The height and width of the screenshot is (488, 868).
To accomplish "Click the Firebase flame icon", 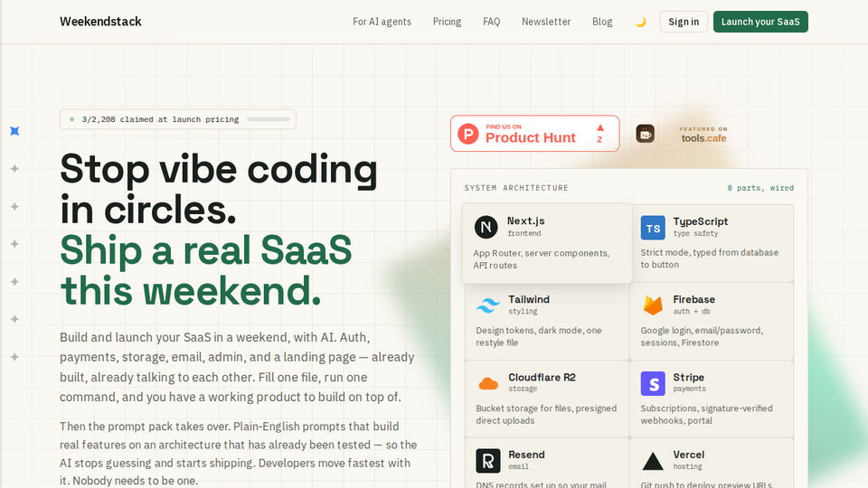I will coord(653,305).
